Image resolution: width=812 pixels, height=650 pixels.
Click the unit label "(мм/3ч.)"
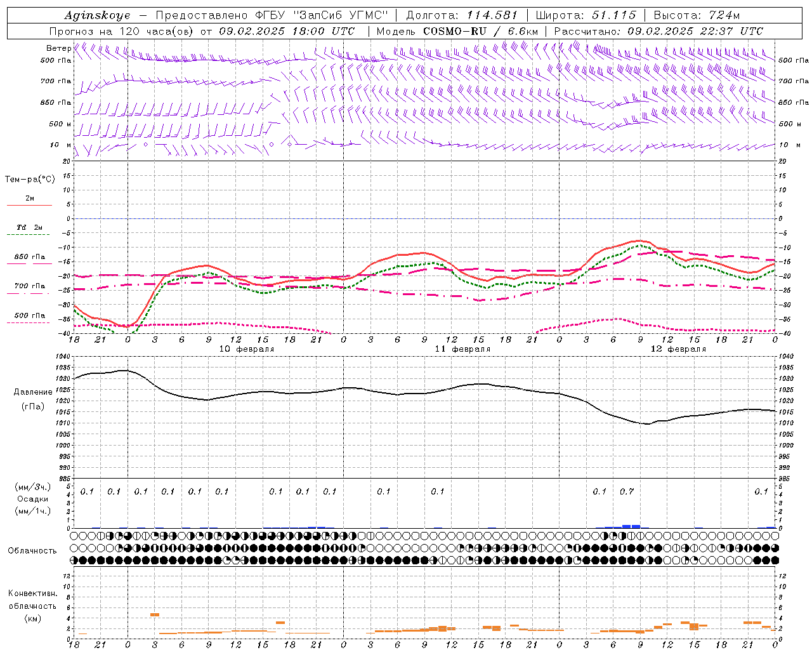(33, 487)
